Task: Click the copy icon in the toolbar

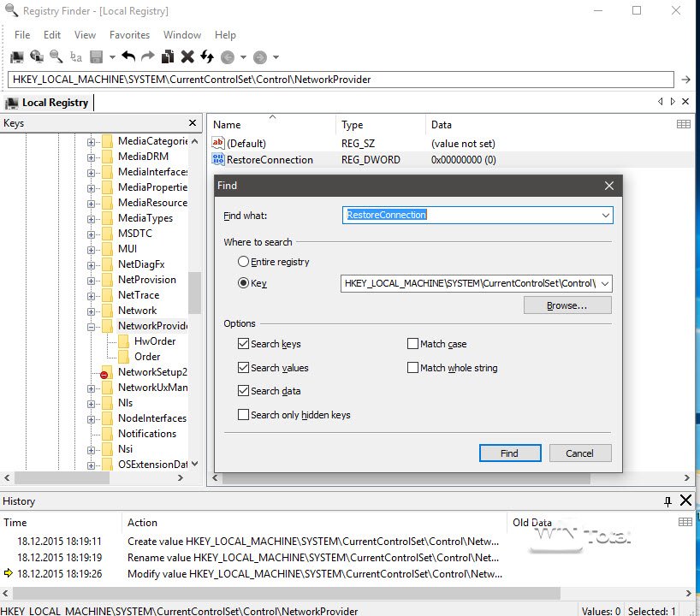Action: 169,56
